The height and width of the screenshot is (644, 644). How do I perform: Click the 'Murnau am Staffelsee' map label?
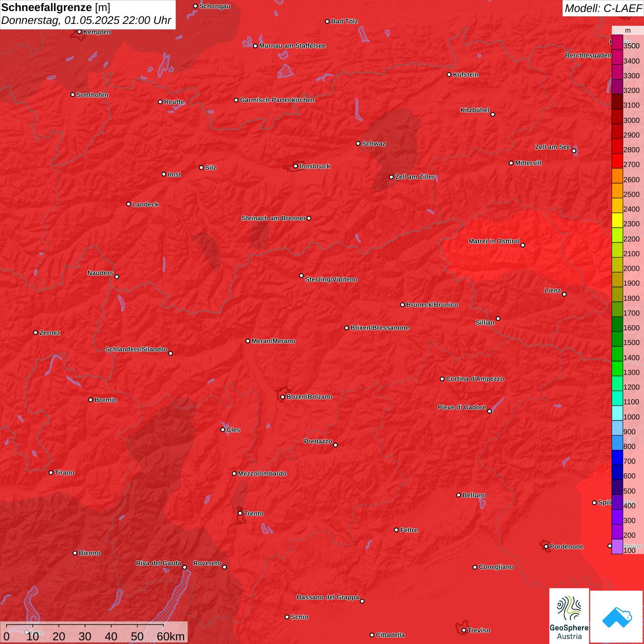tap(293, 46)
